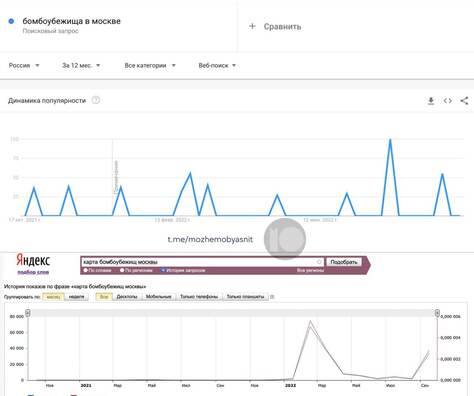
Task: Open the подбор слов link under Яндекс
Action: click(x=33, y=272)
